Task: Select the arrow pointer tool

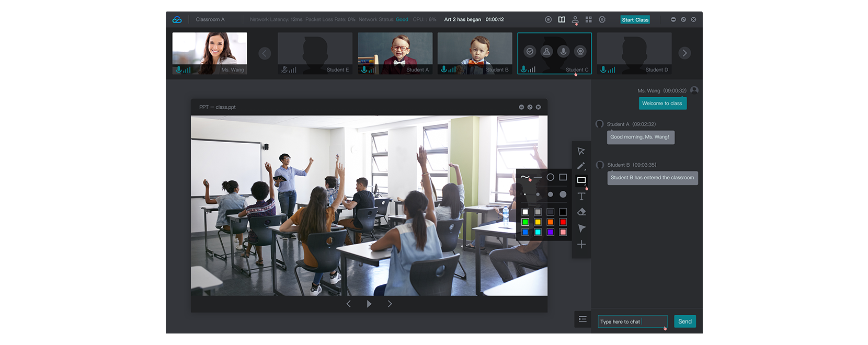Action: (581, 151)
